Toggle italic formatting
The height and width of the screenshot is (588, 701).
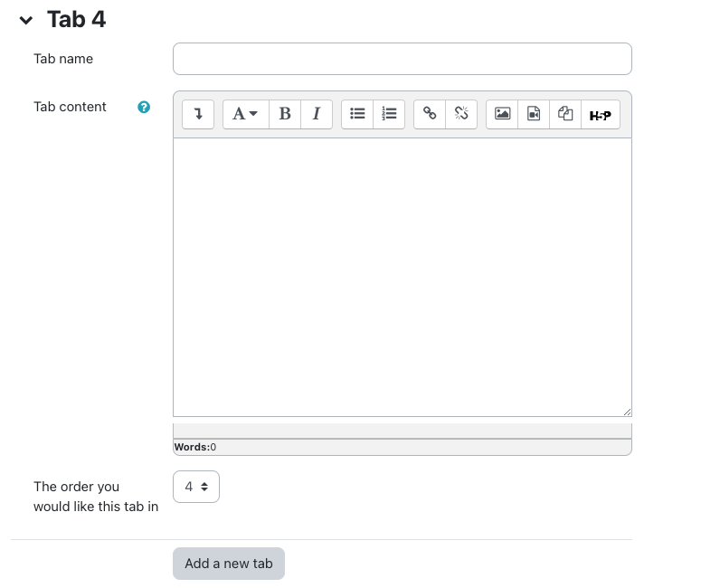[x=317, y=114]
